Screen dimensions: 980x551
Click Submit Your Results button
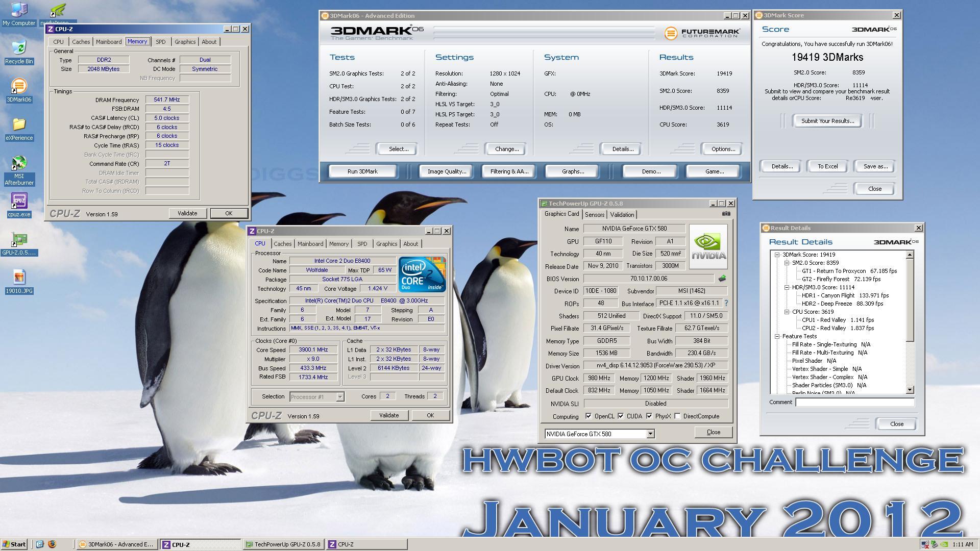pyautogui.click(x=827, y=121)
